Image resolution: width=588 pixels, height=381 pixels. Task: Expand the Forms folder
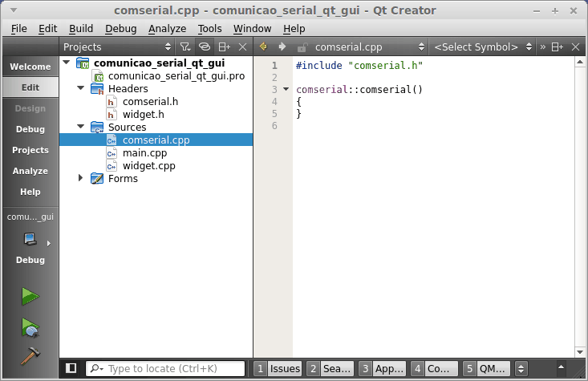(x=80, y=178)
